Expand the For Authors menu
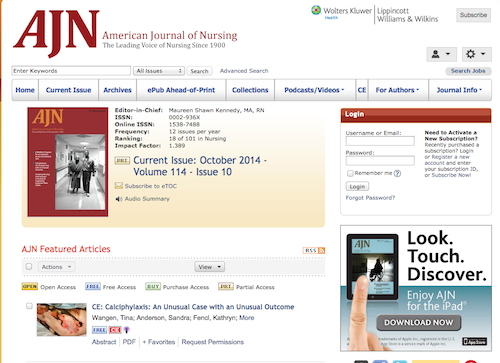This screenshot has width=500, height=363. tap(398, 90)
